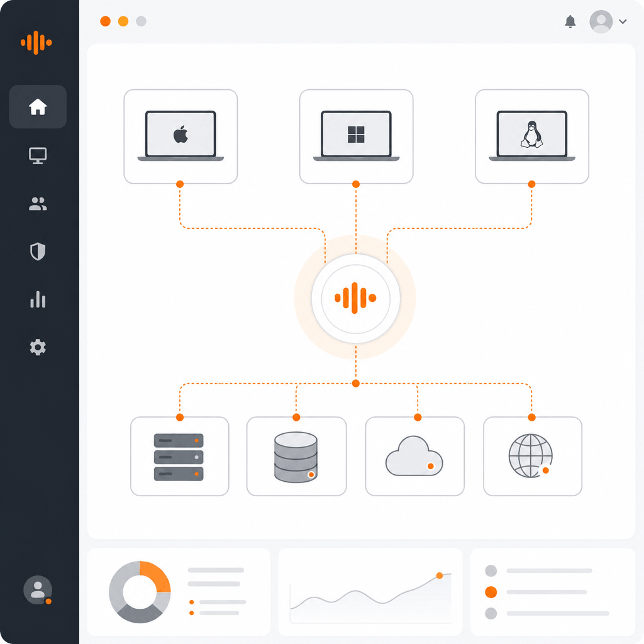The width and height of the screenshot is (644, 644).
Task: Select the Linux penguin laptop card
Action: click(532, 136)
